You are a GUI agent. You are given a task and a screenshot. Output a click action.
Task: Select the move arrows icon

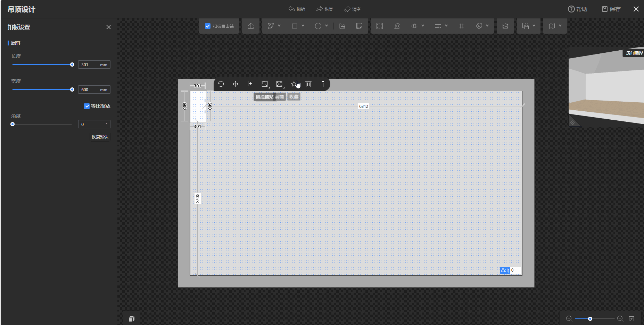click(x=236, y=84)
